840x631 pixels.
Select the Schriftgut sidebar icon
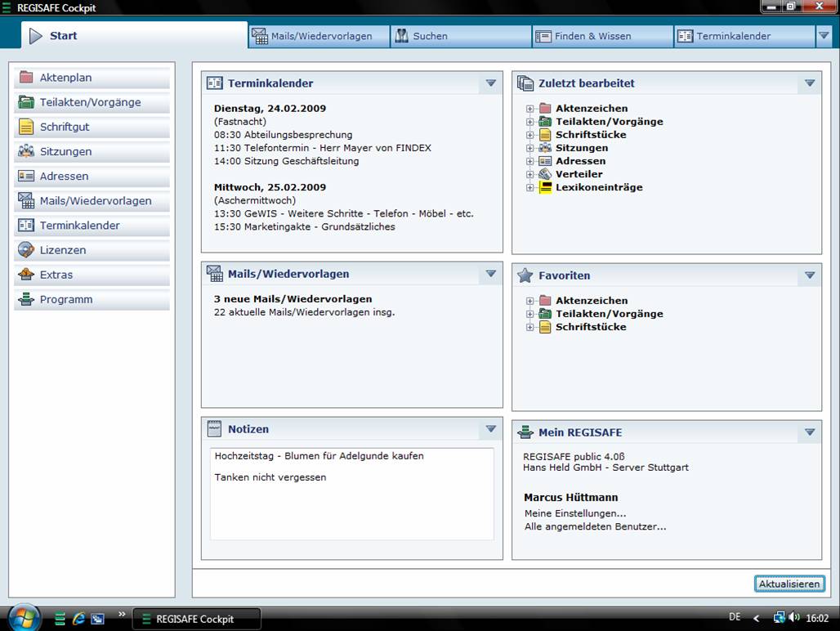point(25,127)
